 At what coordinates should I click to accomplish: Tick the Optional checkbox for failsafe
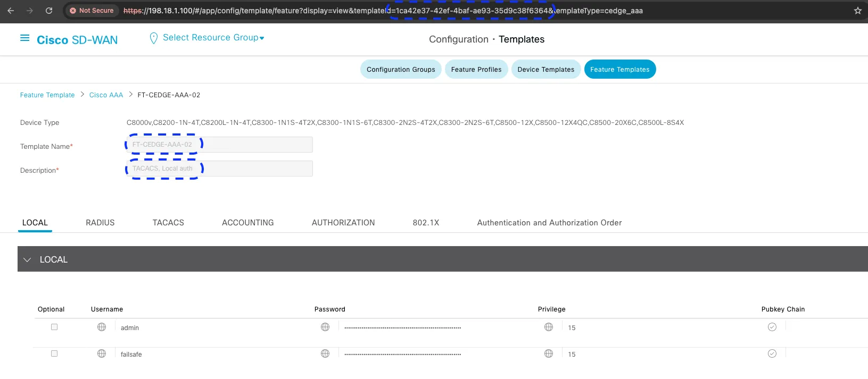54,353
